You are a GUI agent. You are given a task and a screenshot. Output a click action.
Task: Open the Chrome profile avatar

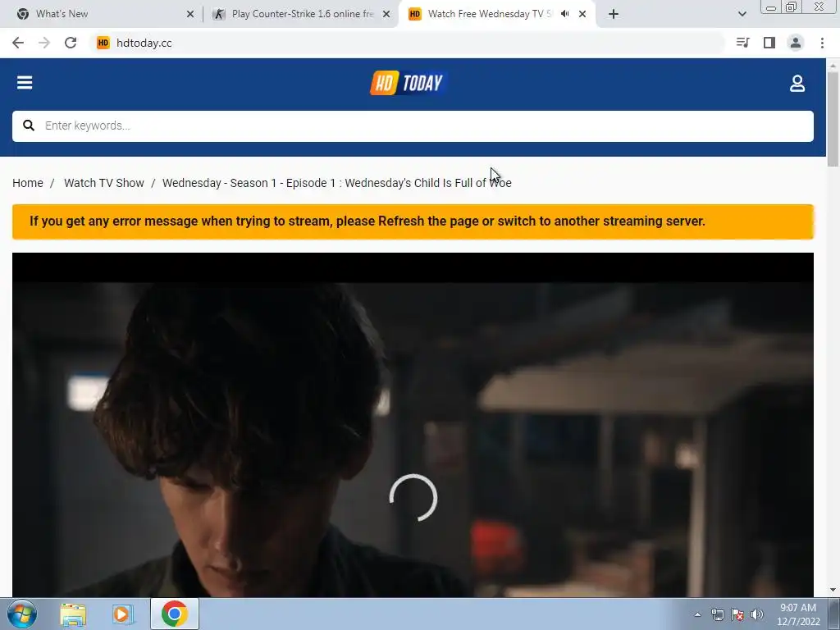click(x=796, y=43)
